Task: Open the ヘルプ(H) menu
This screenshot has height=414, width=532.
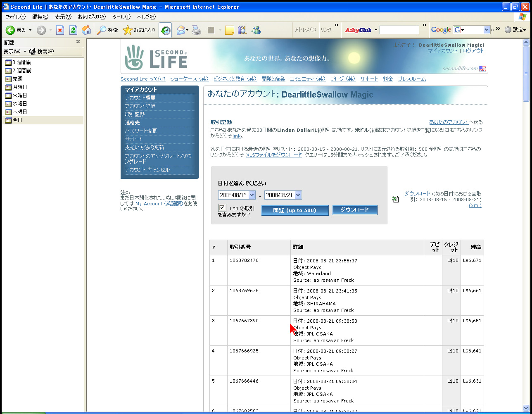Action: 147,17
